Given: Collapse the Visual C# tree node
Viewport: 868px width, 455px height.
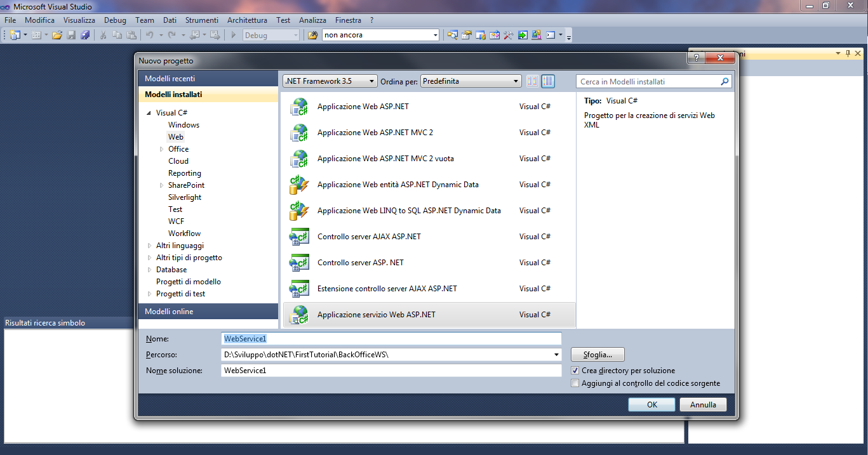Looking at the screenshot, I should [x=149, y=113].
